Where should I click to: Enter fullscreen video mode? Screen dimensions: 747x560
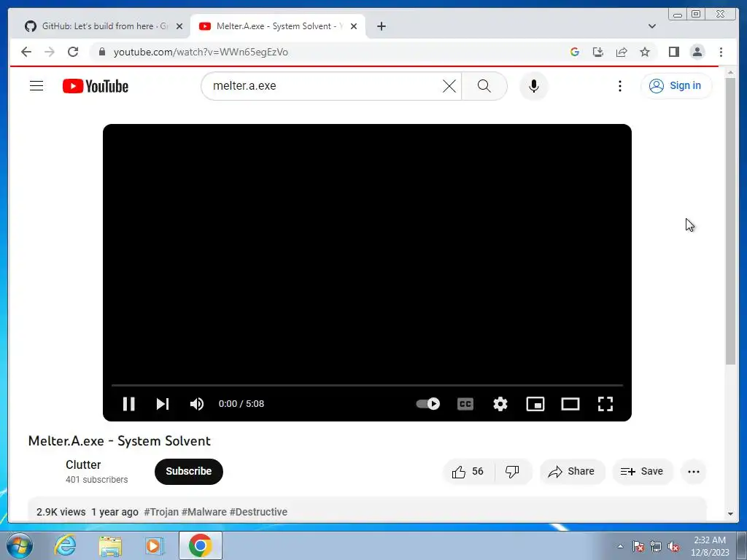(605, 404)
